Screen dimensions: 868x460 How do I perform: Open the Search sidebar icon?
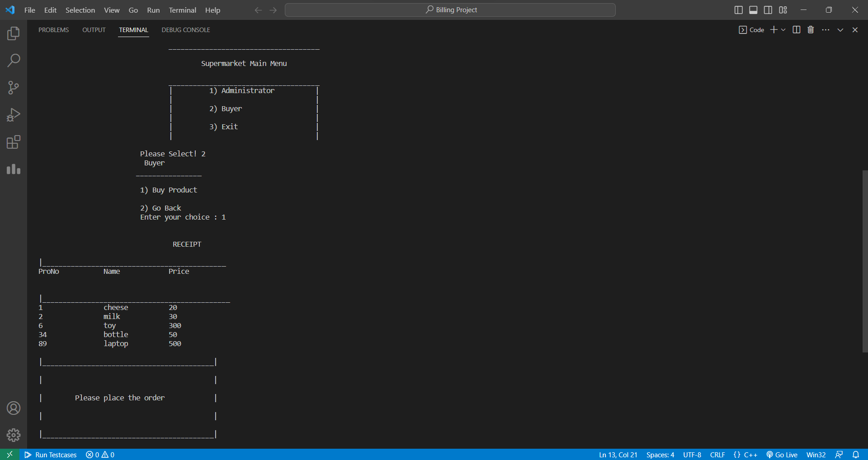[13, 60]
